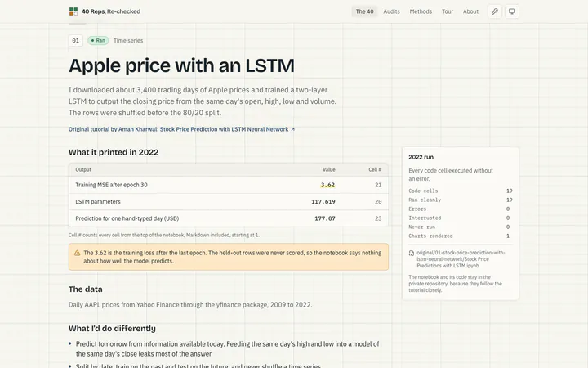
Task: Click the file icon beside notebook path
Action: (x=412, y=253)
